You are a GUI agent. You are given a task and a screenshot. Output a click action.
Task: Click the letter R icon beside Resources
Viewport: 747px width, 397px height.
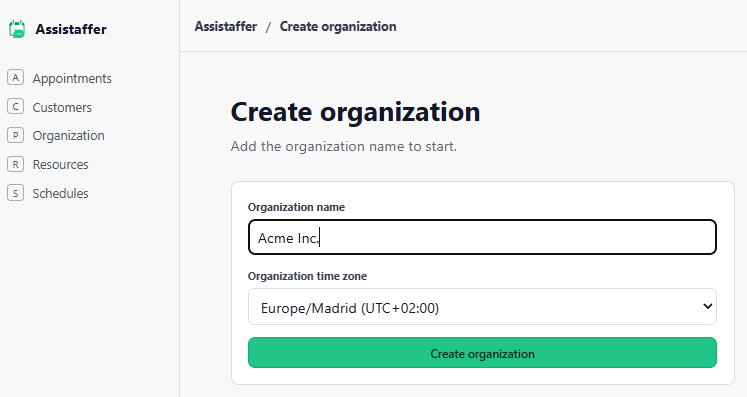pos(15,164)
